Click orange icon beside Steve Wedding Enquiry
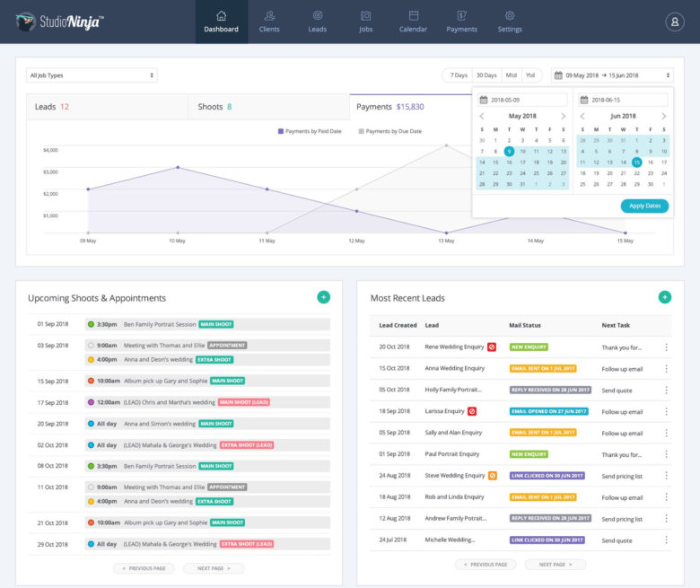This screenshot has height=588, width=700. [493, 476]
